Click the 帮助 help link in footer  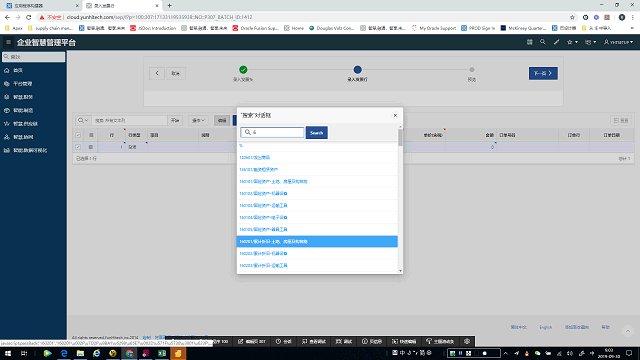click(x=606, y=327)
